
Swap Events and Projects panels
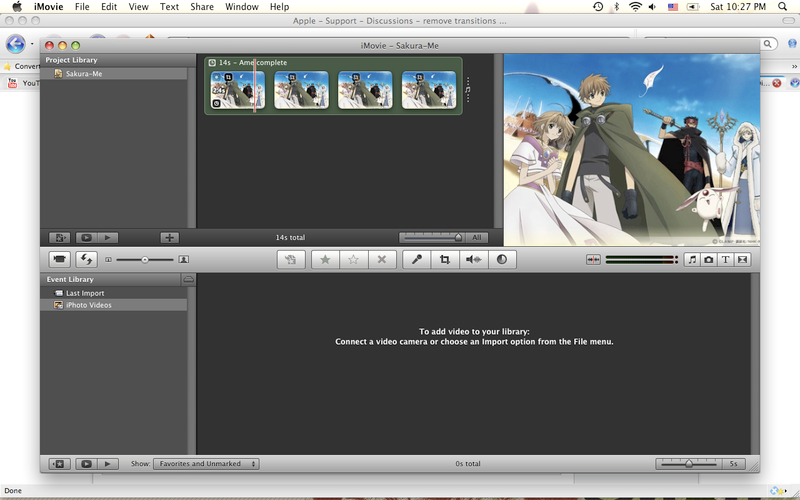click(87, 259)
